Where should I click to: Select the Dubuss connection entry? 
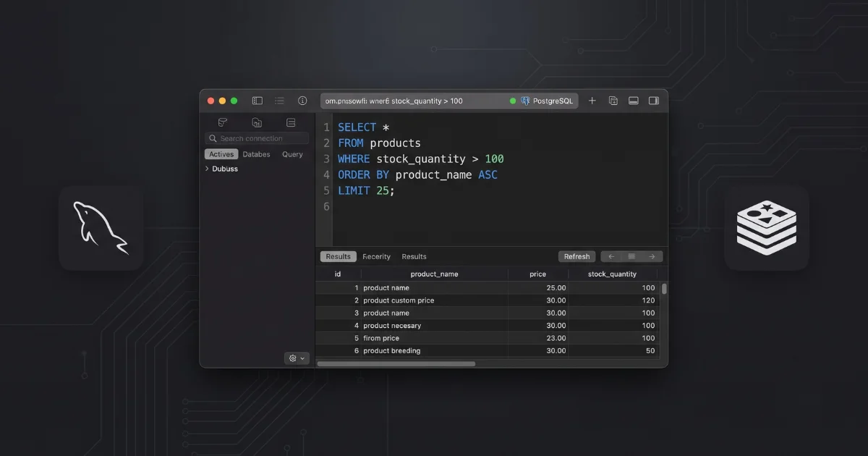tap(225, 169)
